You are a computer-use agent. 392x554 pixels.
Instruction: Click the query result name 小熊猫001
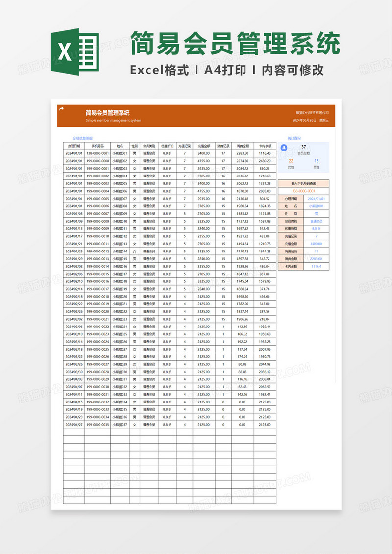point(317,206)
